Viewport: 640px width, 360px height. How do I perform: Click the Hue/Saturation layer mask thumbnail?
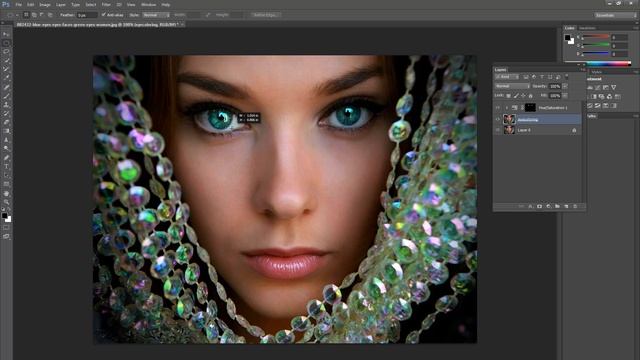[530, 108]
